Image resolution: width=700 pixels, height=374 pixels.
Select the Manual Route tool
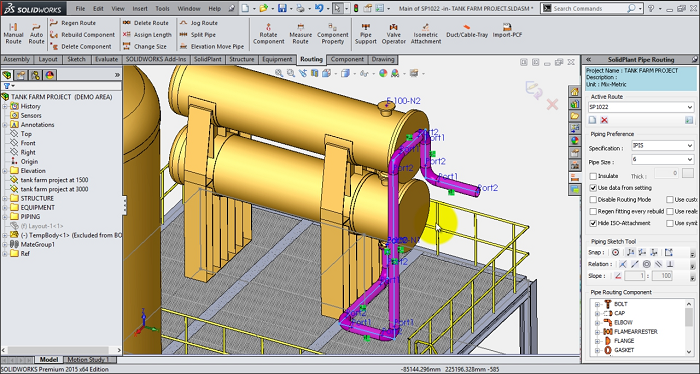coord(13,34)
